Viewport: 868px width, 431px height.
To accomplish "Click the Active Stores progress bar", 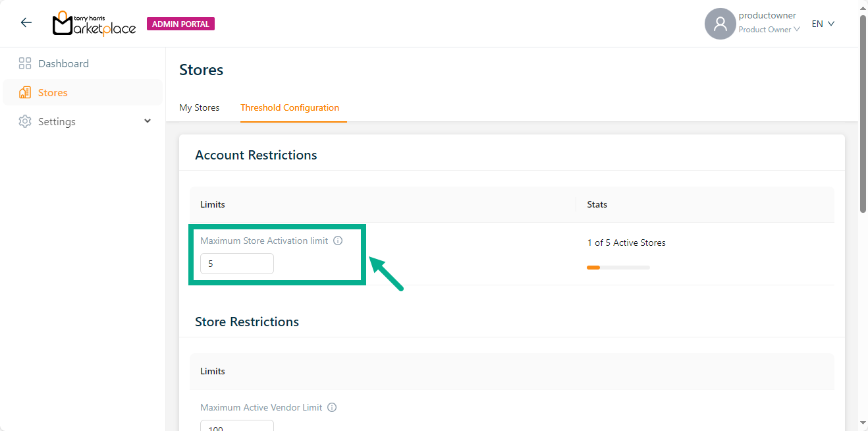I will pos(618,268).
